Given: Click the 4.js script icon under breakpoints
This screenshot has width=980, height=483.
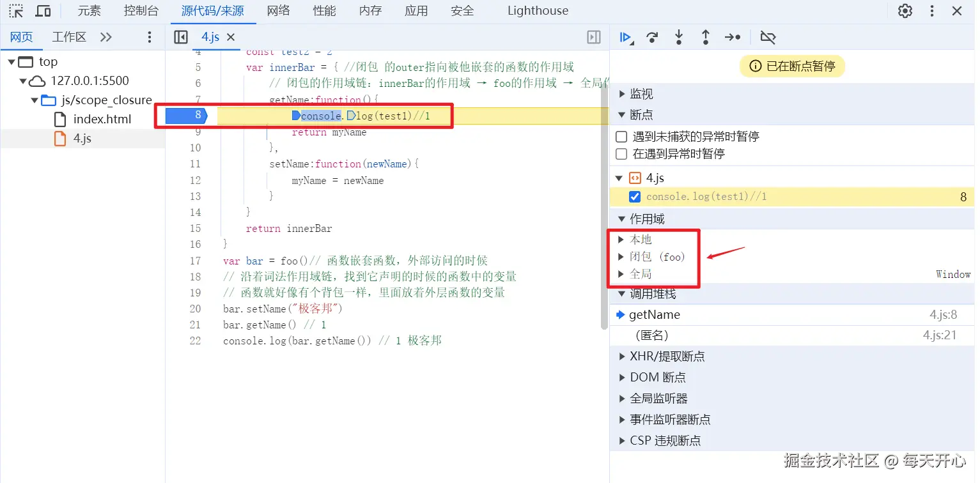Looking at the screenshot, I should 635,178.
